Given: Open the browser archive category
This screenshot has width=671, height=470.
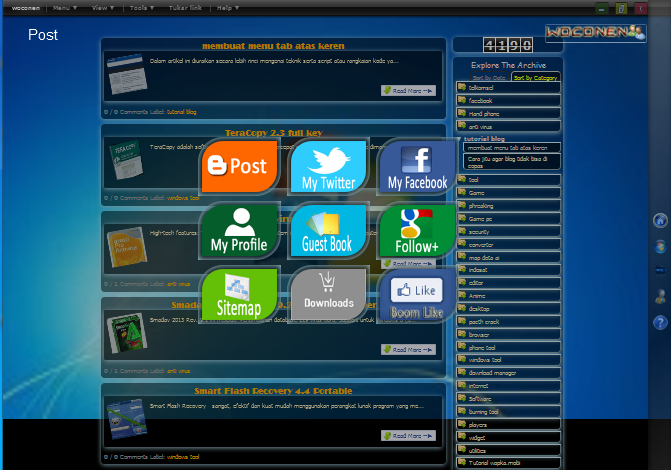Looking at the screenshot, I should click(508, 335).
